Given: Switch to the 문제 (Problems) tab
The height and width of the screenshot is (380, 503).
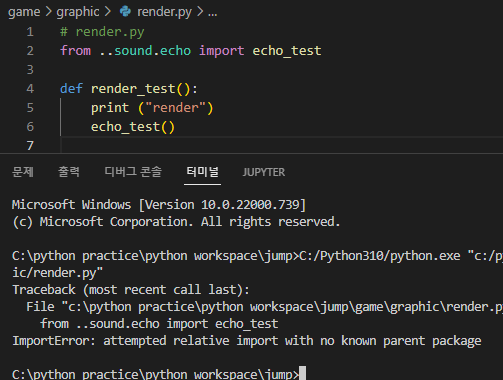Looking at the screenshot, I should (23, 172).
